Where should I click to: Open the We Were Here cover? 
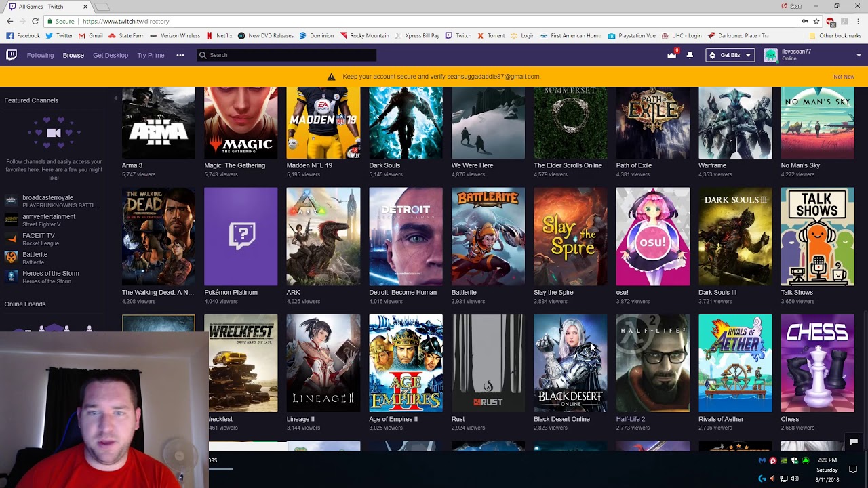click(488, 123)
